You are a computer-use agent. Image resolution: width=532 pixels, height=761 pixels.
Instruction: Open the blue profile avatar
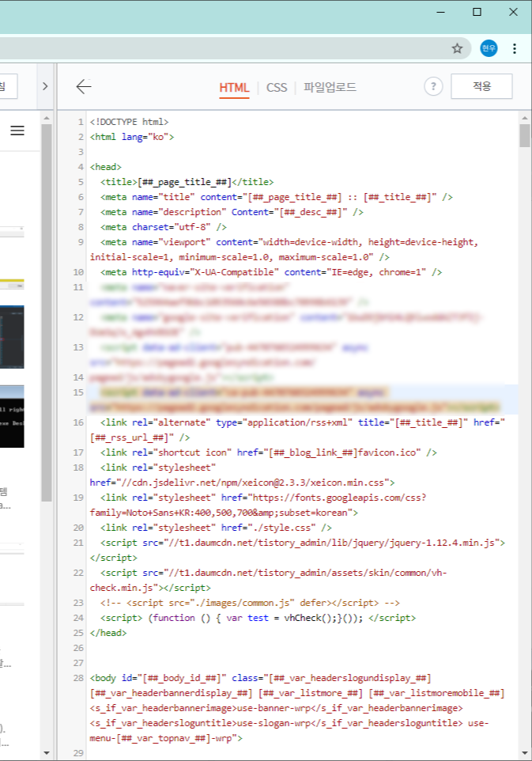489,48
